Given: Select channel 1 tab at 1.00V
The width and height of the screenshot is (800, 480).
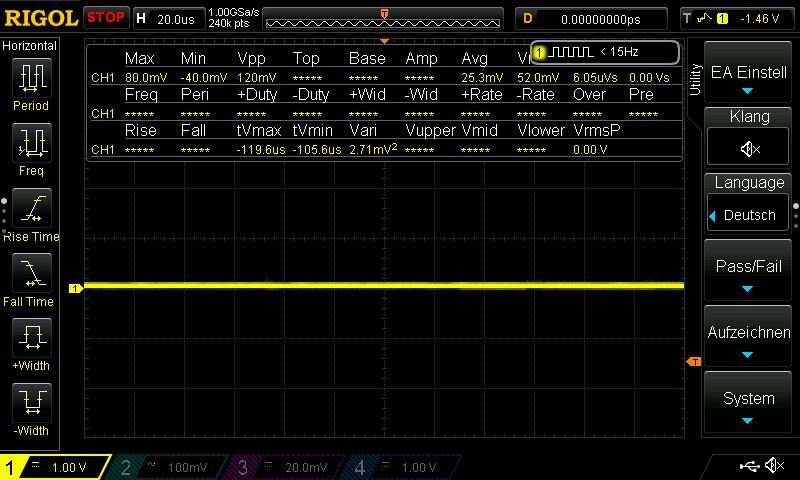Looking at the screenshot, I should (55, 467).
